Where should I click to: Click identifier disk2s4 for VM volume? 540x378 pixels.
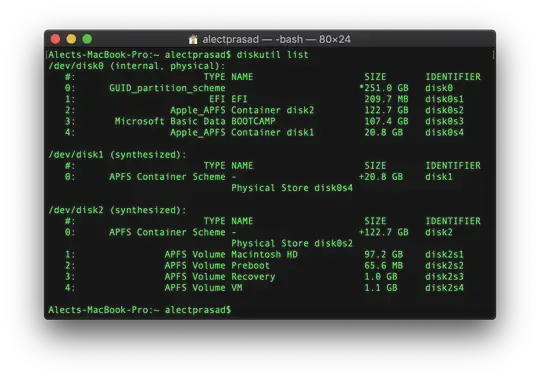coord(444,287)
